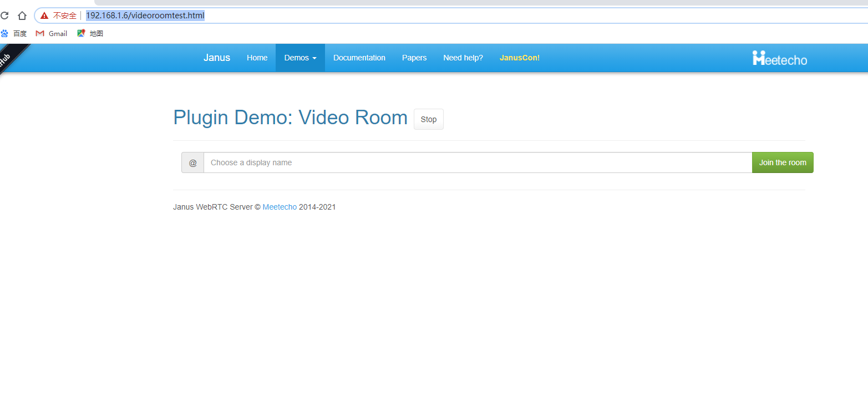
Task: Open the Need help? nav item
Action: pyautogui.click(x=463, y=58)
